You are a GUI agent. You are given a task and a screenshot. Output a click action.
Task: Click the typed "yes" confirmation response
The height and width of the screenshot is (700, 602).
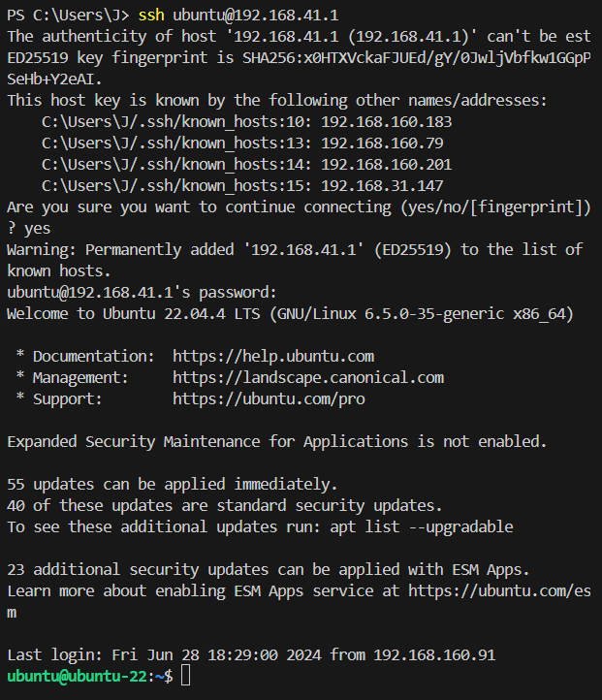click(x=37, y=229)
